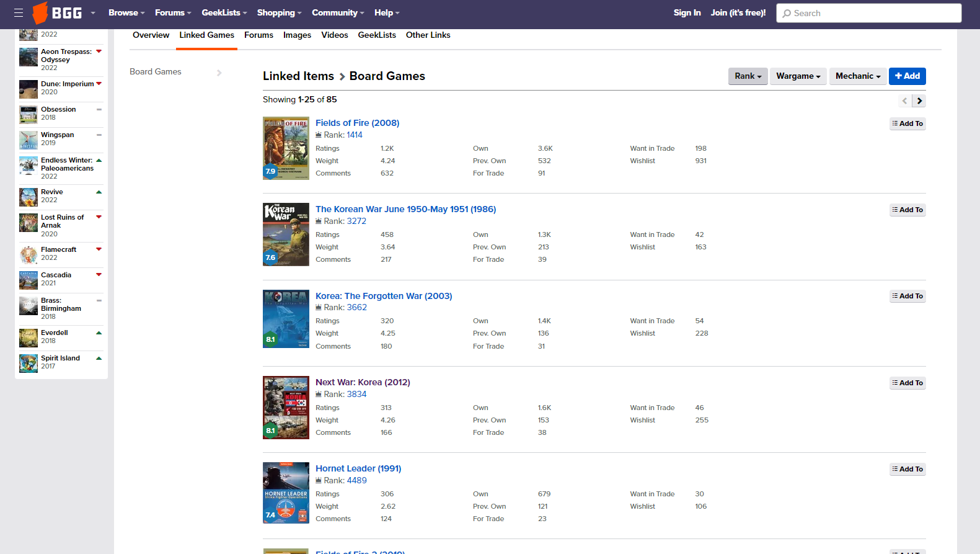Open the Mechanic filter dropdown
The height and width of the screenshot is (554, 980).
(858, 76)
